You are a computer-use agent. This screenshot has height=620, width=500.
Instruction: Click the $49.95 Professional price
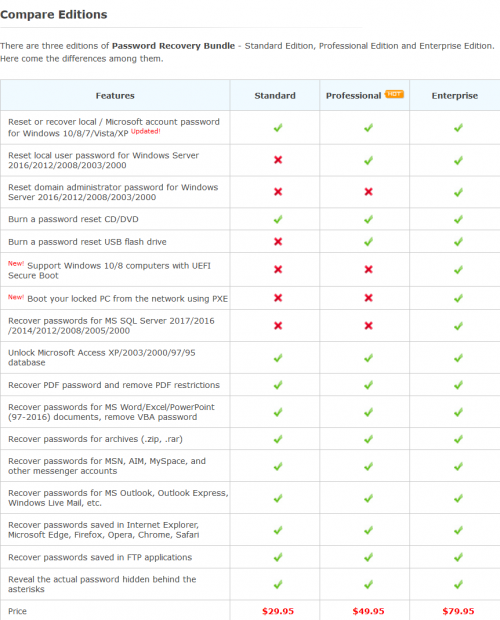click(368, 611)
